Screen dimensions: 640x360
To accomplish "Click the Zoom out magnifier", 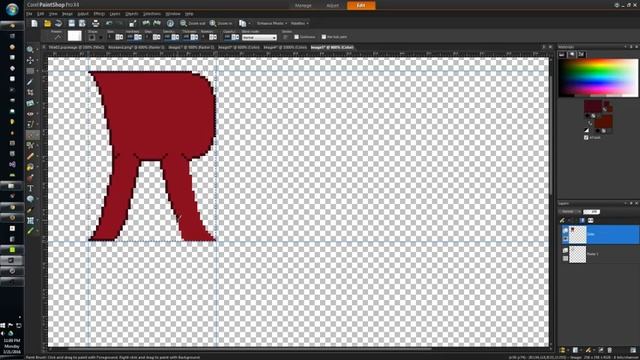I will [x=184, y=23].
